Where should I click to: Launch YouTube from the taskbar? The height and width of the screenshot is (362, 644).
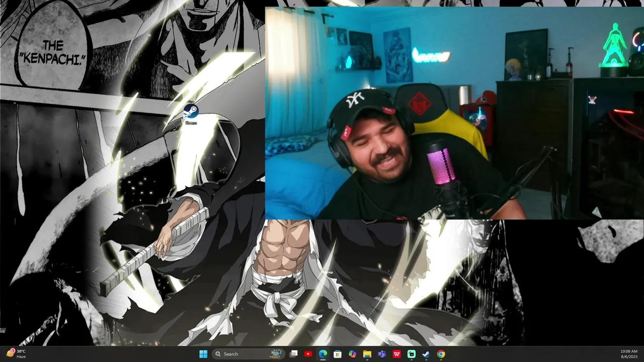point(308,354)
